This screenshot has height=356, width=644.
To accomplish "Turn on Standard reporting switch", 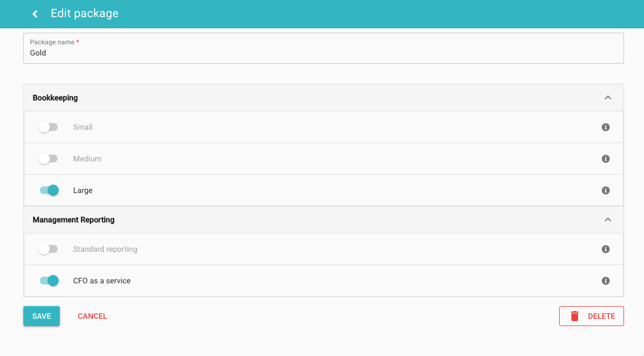I will tap(48, 249).
